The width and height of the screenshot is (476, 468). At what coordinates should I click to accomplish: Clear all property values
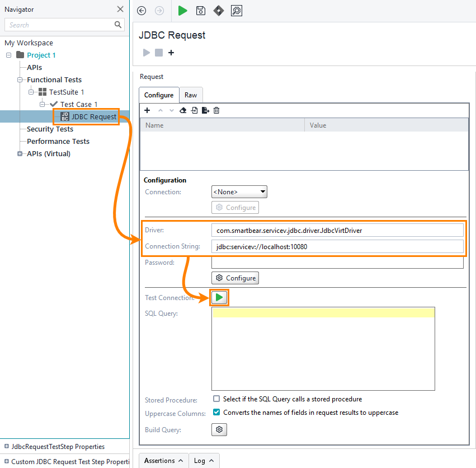(x=183, y=110)
